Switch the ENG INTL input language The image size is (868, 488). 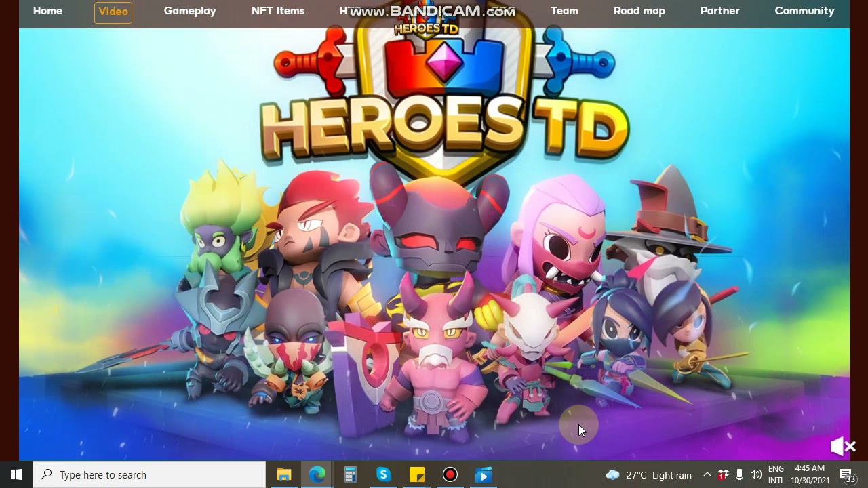776,474
